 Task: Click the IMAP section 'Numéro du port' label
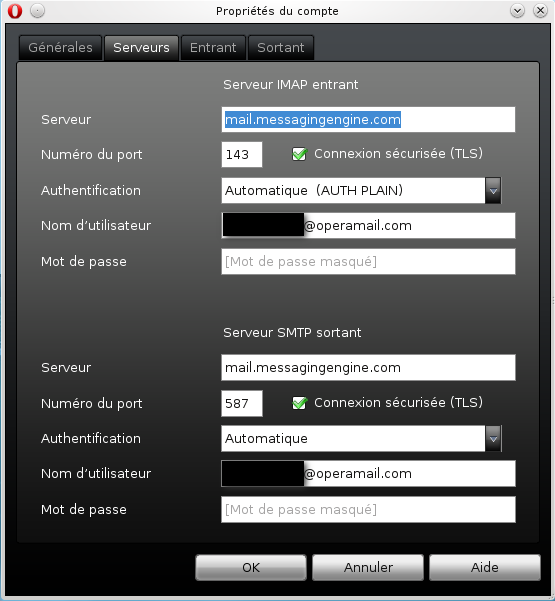92,154
